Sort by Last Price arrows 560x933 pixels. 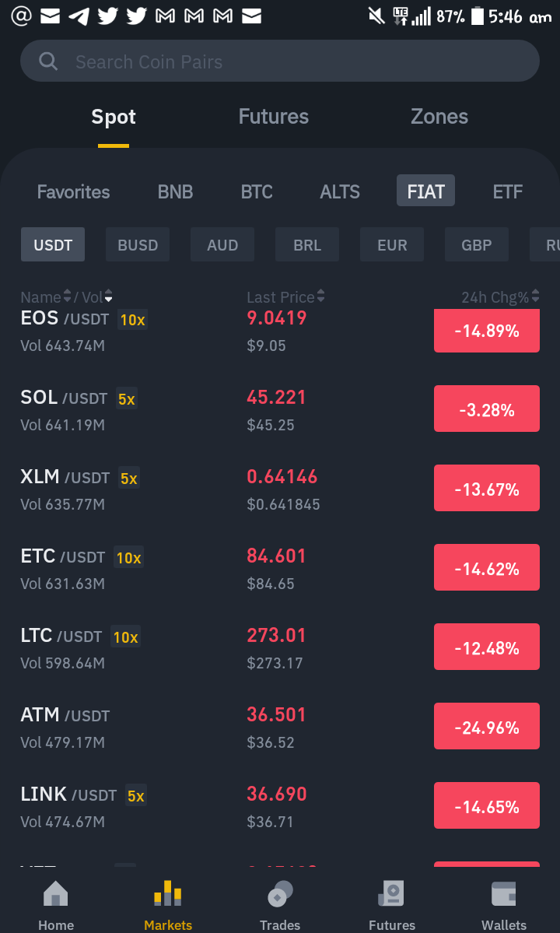[321, 296]
